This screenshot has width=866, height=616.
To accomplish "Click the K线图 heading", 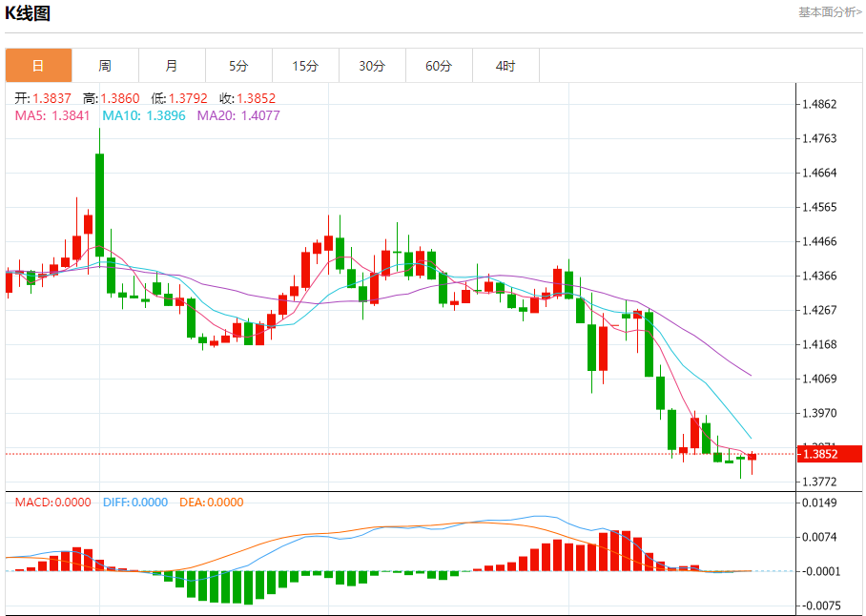I will 28,12.
